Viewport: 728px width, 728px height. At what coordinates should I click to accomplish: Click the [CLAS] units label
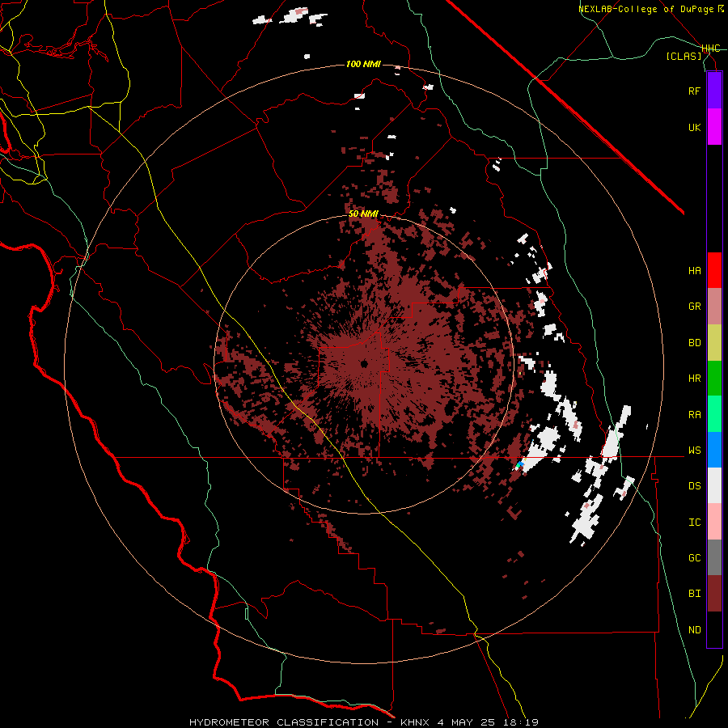pos(684,57)
